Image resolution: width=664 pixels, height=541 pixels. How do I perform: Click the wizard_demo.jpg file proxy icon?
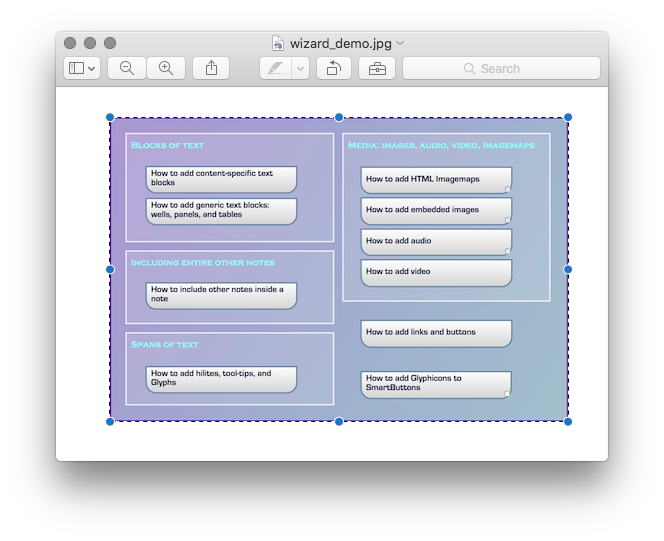coord(278,43)
